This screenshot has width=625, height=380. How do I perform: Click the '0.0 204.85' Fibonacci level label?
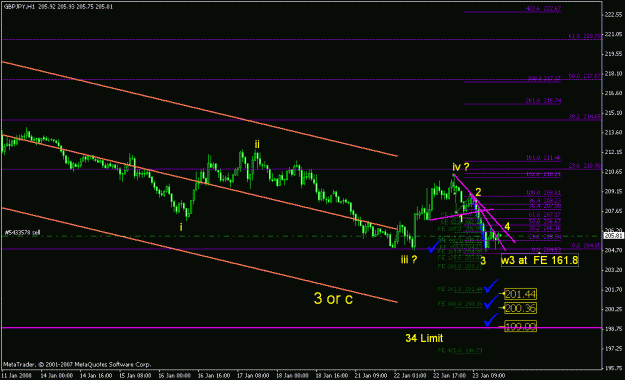[586, 246]
